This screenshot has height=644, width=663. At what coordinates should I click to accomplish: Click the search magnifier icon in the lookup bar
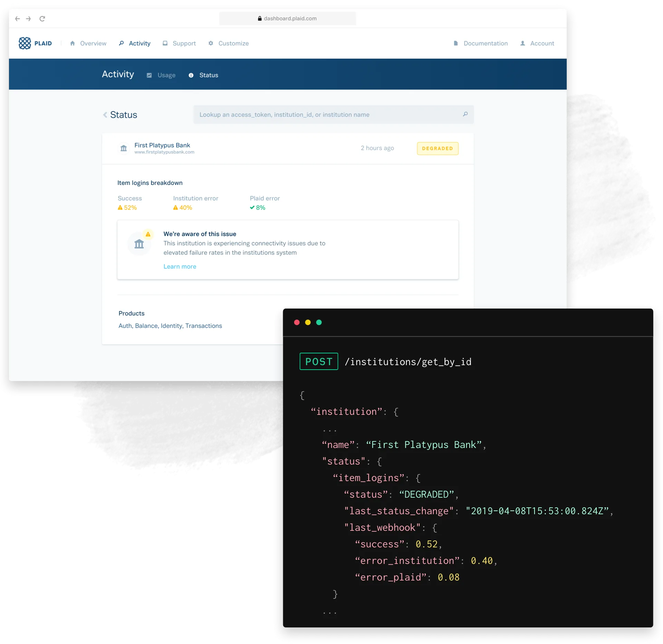(x=465, y=114)
